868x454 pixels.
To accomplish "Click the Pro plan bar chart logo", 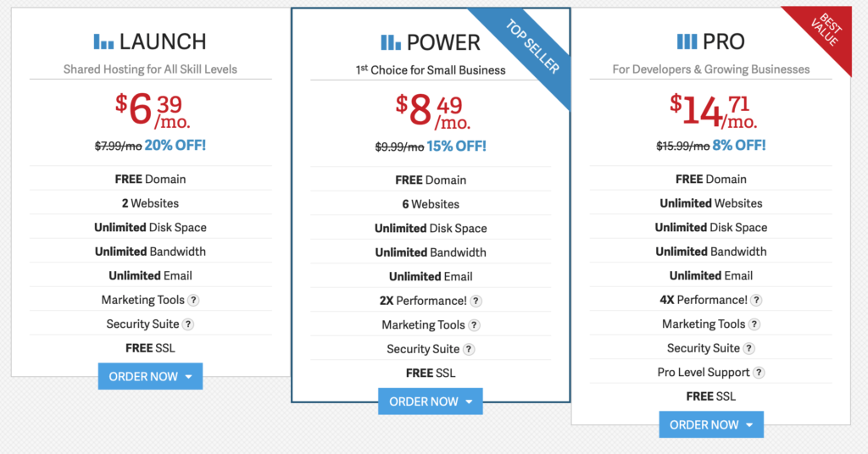I will coord(687,42).
